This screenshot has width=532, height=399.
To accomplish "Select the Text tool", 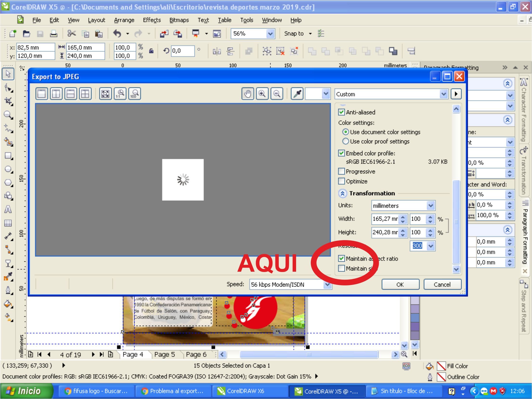I will tap(8, 209).
